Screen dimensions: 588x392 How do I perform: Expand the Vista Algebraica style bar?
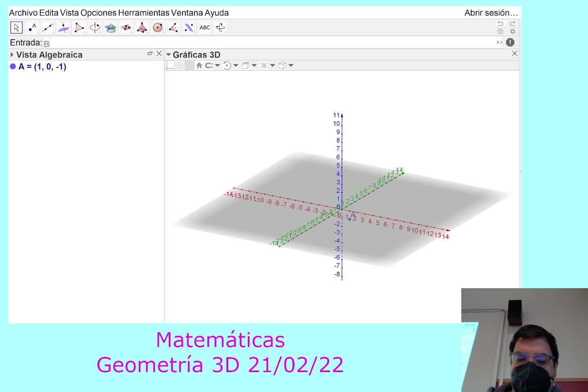(x=12, y=55)
